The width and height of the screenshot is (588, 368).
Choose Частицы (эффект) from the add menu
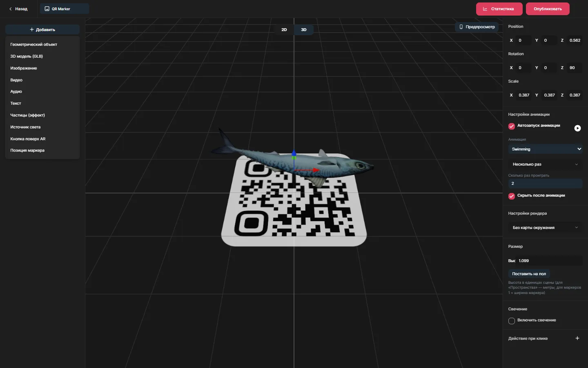[42, 115]
